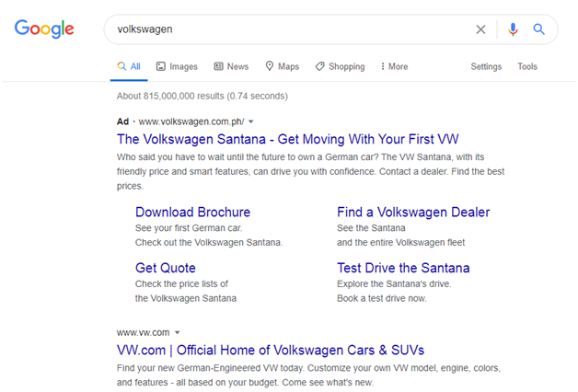Open the Volkswagen Santana ad headline

point(287,140)
